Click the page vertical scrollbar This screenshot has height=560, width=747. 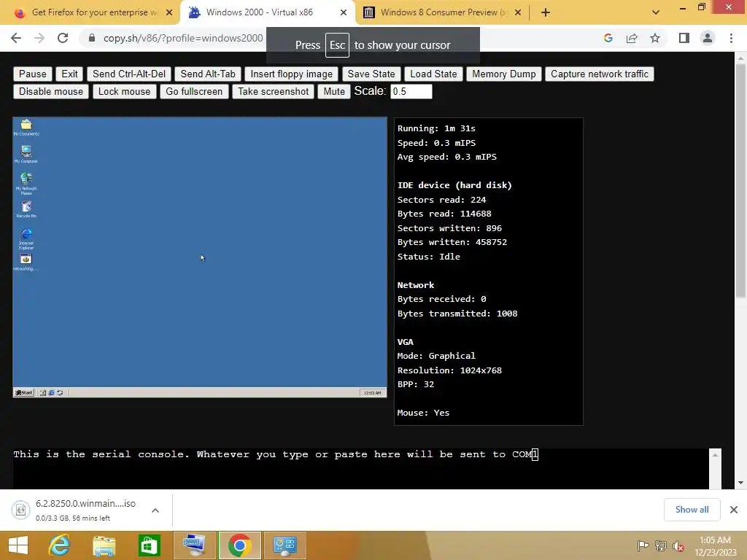[740, 181]
